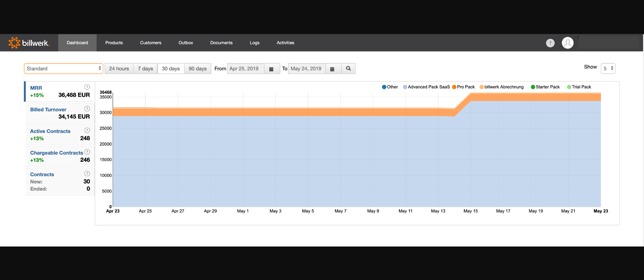Click the From date input field
This screenshot has width=644, height=280.
(246, 69)
